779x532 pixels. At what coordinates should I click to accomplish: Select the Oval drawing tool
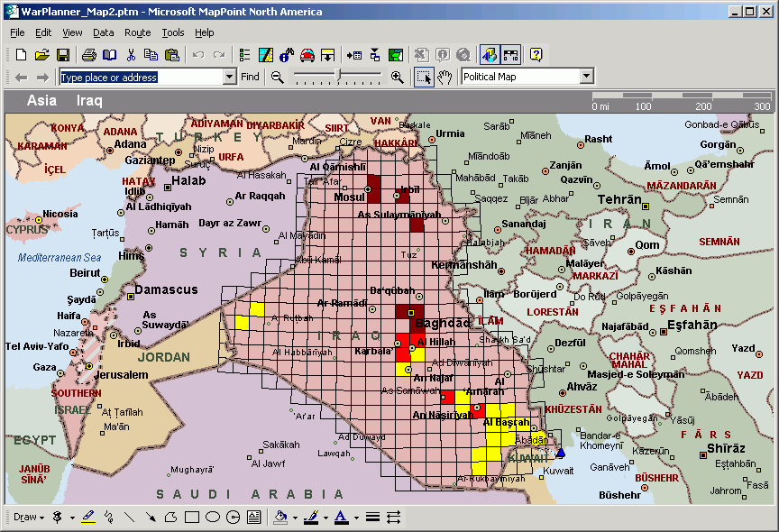coord(213,518)
